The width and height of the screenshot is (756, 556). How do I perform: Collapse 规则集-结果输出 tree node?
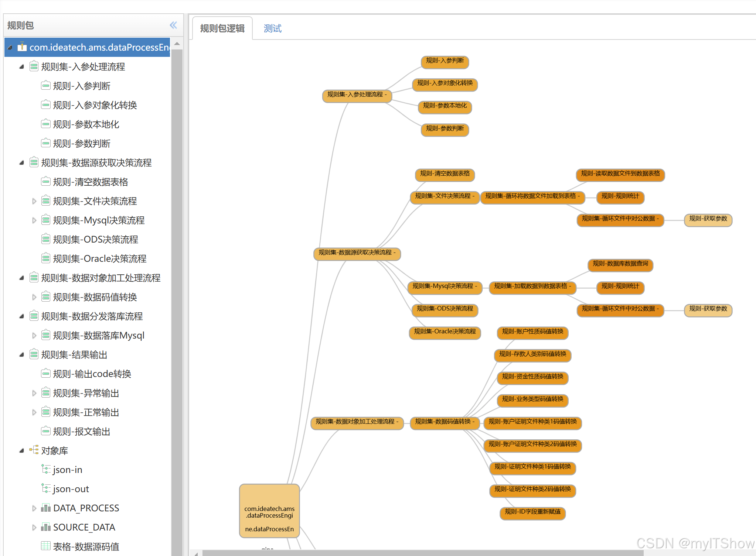[22, 355]
